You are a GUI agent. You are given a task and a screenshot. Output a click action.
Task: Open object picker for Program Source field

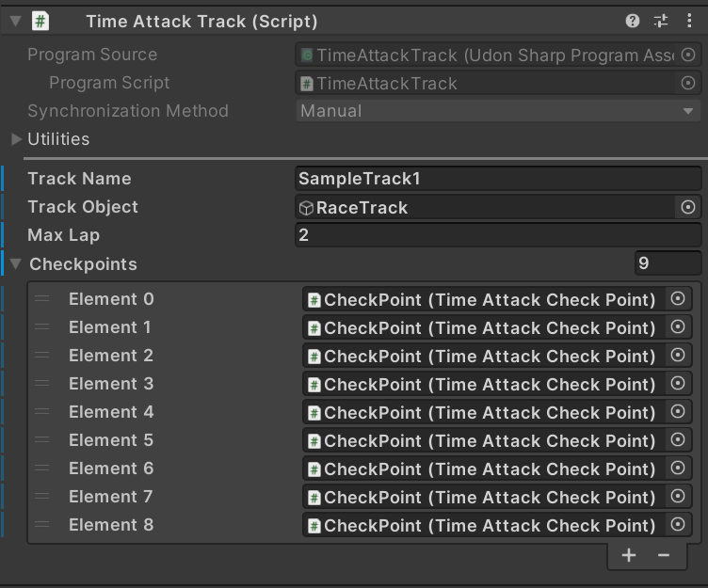pos(687,56)
